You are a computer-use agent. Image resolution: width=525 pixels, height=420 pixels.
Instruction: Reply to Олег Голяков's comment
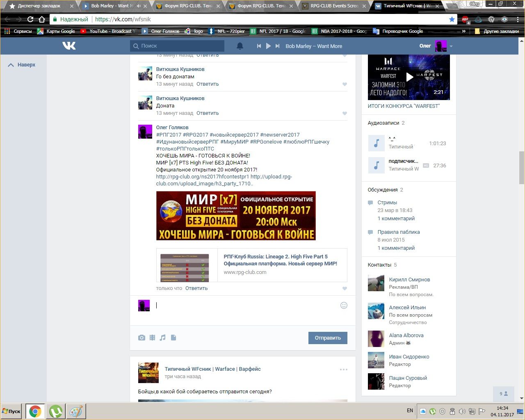coord(196,288)
